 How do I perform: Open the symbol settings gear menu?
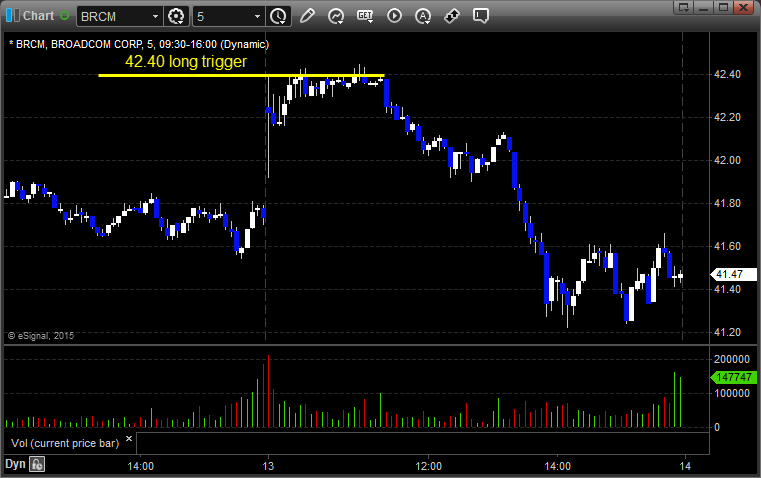[176, 16]
